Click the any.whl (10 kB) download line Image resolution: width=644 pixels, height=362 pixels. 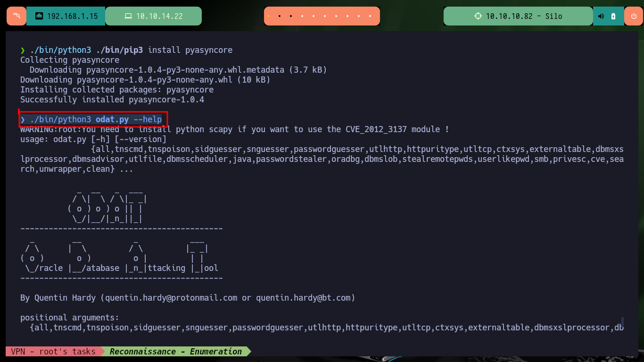coord(145,80)
